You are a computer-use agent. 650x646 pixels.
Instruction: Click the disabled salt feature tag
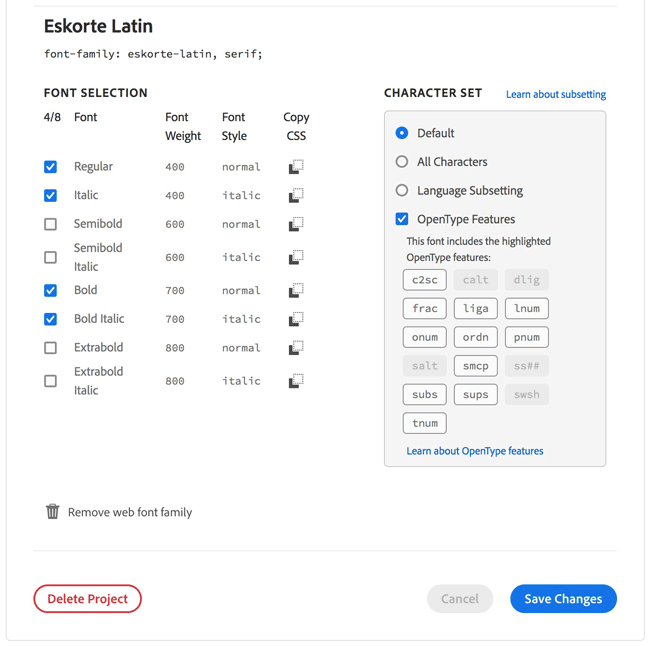click(424, 366)
